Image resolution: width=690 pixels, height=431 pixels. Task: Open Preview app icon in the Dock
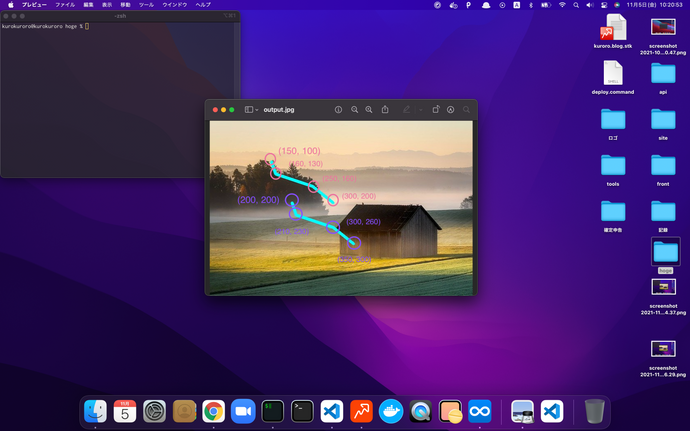[522, 411]
